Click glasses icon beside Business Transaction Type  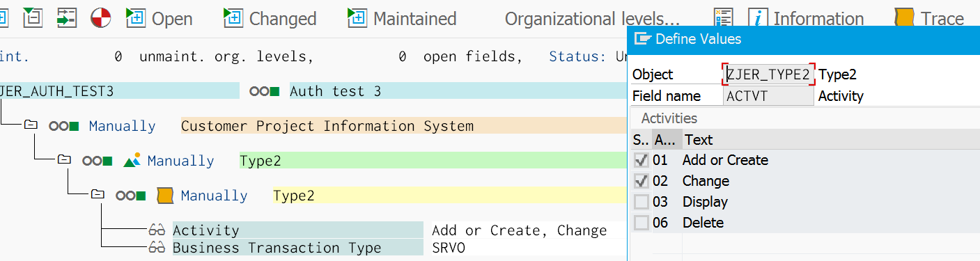[x=157, y=248]
